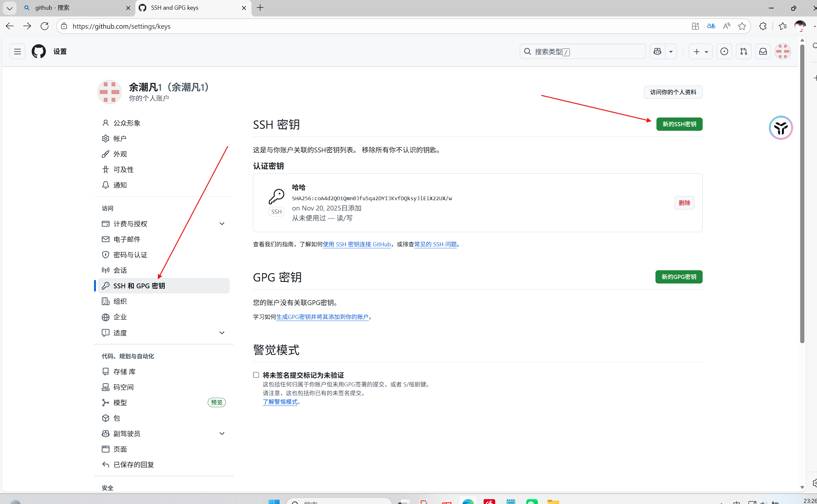Select 帐户 in the settings sidebar
This screenshot has width=817, height=504.
coord(120,138)
